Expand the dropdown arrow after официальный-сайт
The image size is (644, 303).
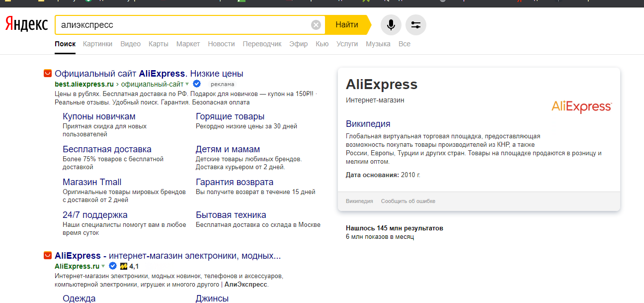click(x=187, y=84)
